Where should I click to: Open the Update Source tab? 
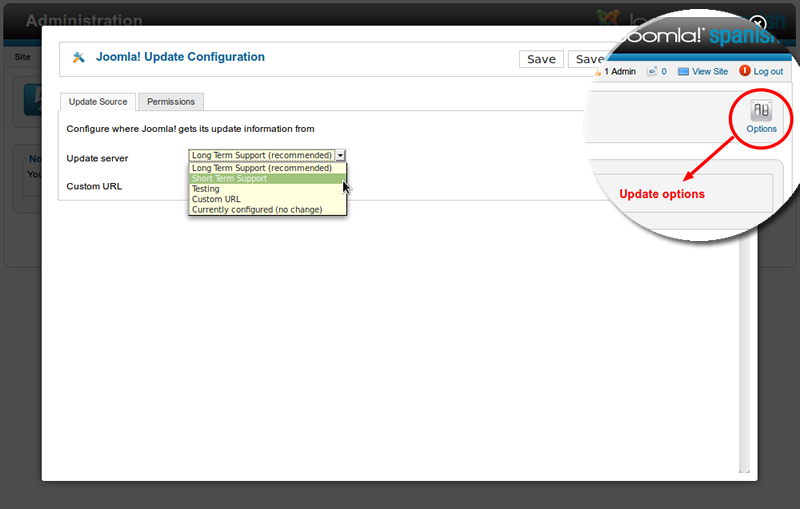[98, 101]
